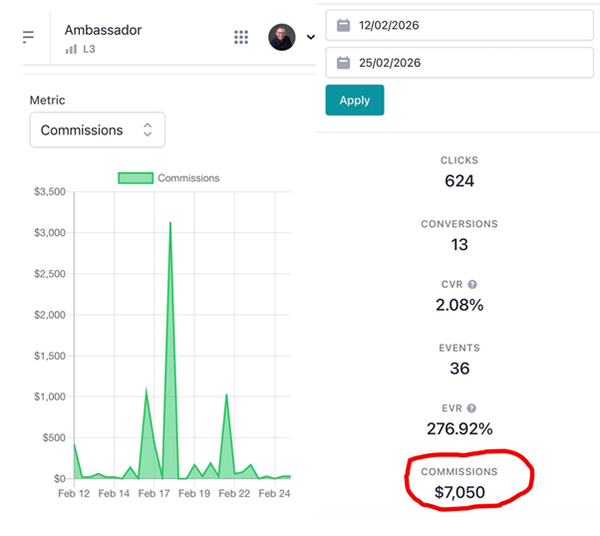This screenshot has height=536, width=600.
Task: Open the apps grid launcher
Action: click(241, 37)
